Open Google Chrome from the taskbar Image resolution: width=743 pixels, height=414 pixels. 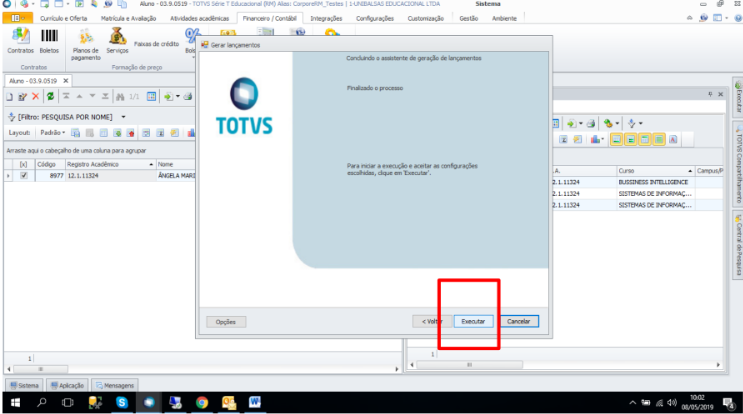(202, 402)
